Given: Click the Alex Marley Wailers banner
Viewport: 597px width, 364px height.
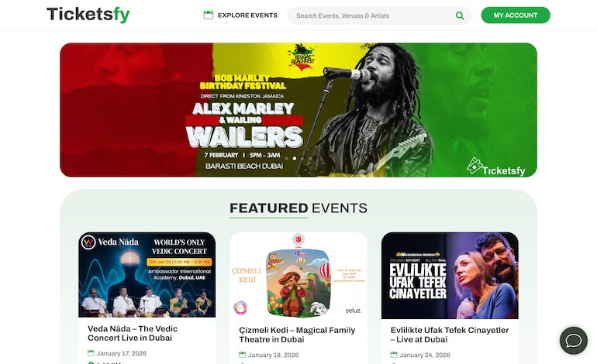Looking at the screenshot, I should [298, 110].
